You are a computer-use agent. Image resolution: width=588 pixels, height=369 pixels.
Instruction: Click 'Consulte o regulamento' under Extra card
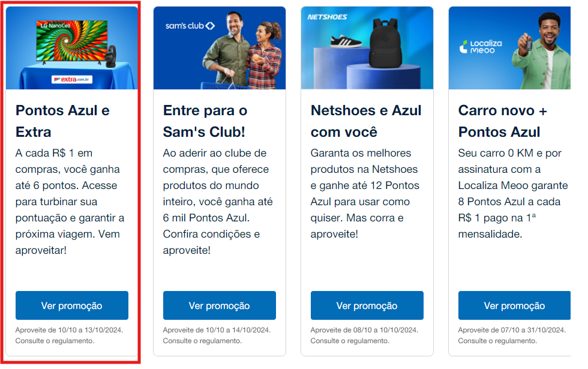tap(55, 341)
